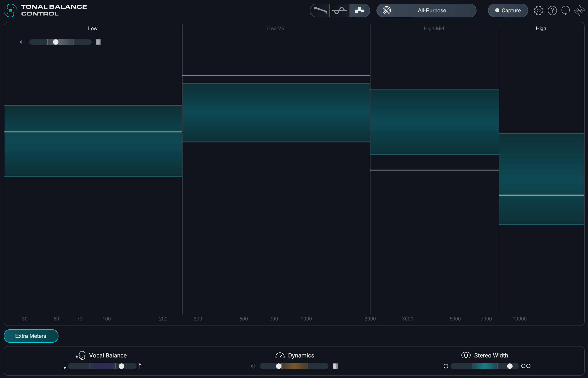The image size is (588, 378).
Task: Click the Dynamics gauge icon
Action: 280,355
